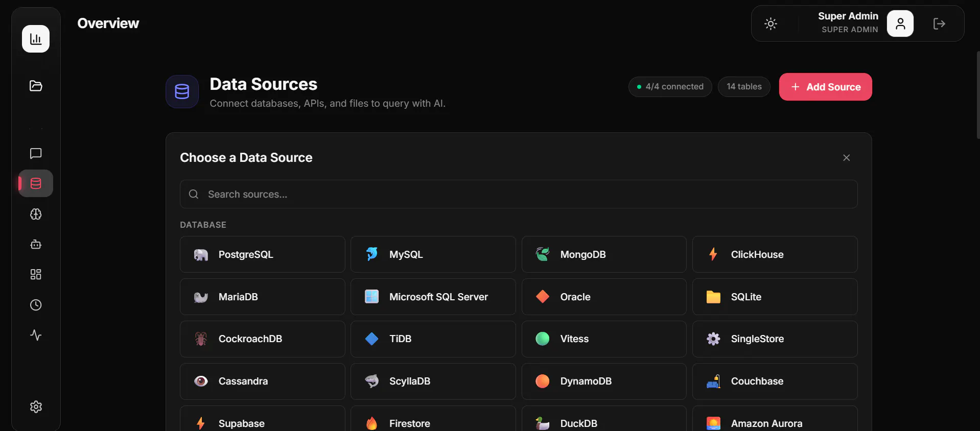
Task: Open the clock history icon in sidebar
Action: (36, 305)
